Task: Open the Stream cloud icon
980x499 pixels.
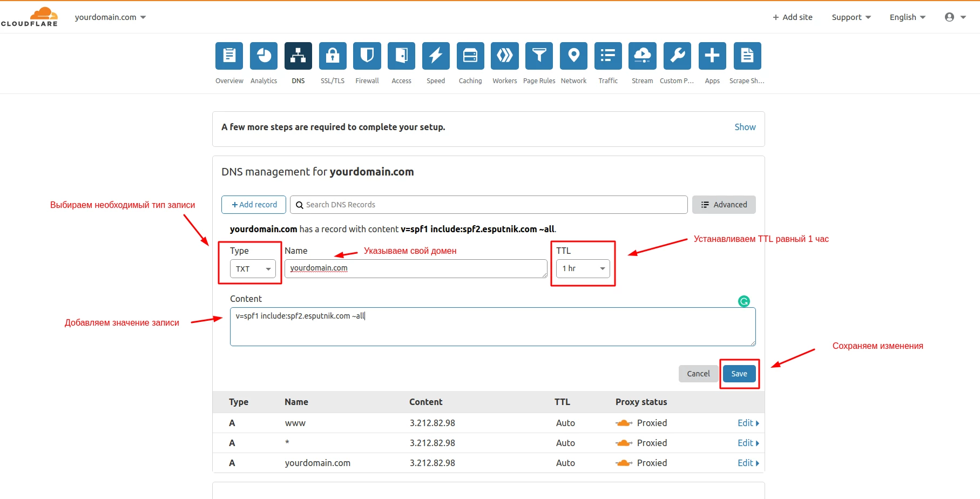Action: pos(642,56)
